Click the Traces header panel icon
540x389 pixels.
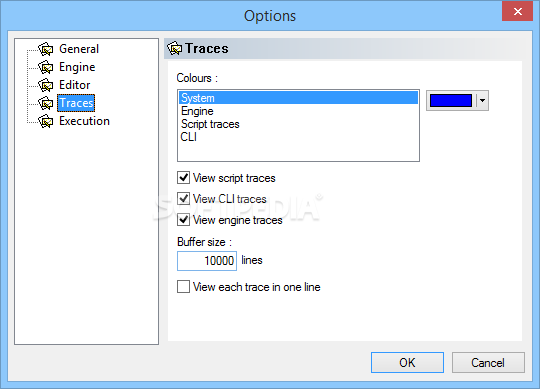tap(175, 48)
